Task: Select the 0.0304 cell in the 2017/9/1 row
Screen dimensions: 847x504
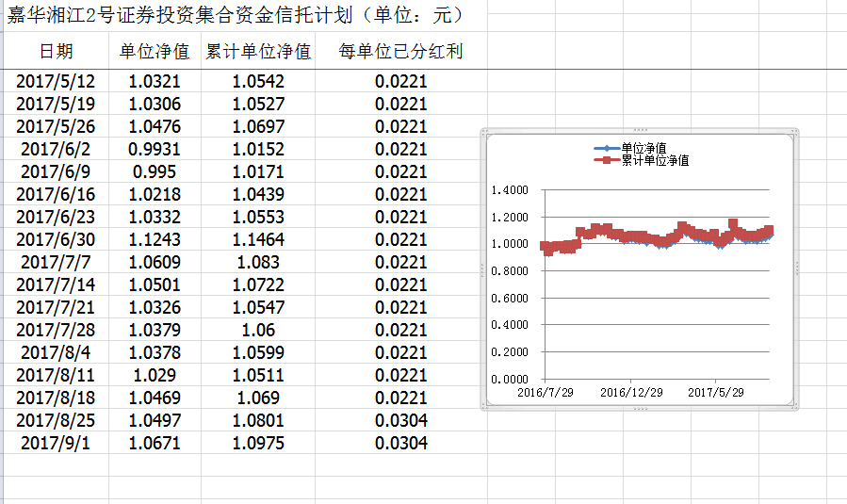Action: coord(400,443)
